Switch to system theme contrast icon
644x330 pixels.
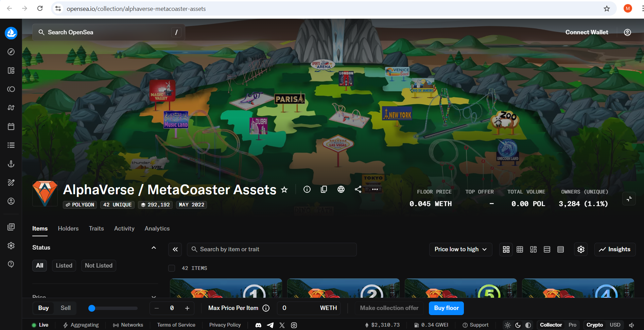(x=528, y=325)
